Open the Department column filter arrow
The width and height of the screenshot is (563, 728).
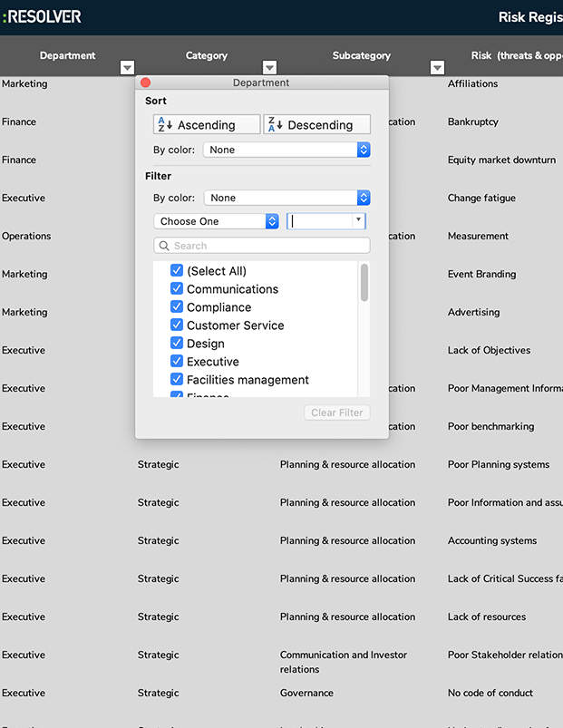click(x=127, y=68)
